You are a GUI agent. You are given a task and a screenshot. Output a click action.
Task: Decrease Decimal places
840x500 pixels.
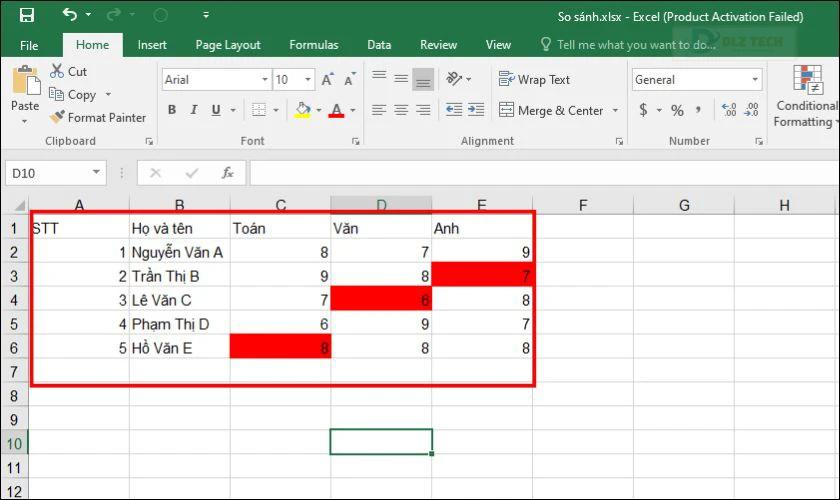point(752,110)
